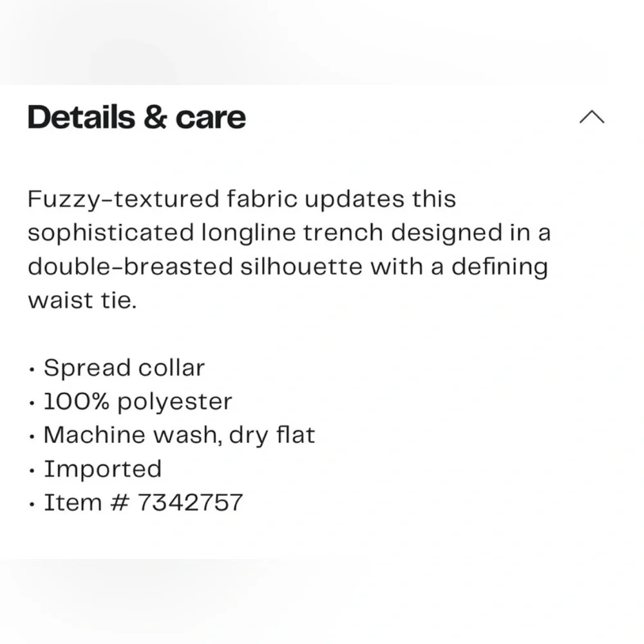
Task: Click the Imported bullet item
Action: [102, 469]
